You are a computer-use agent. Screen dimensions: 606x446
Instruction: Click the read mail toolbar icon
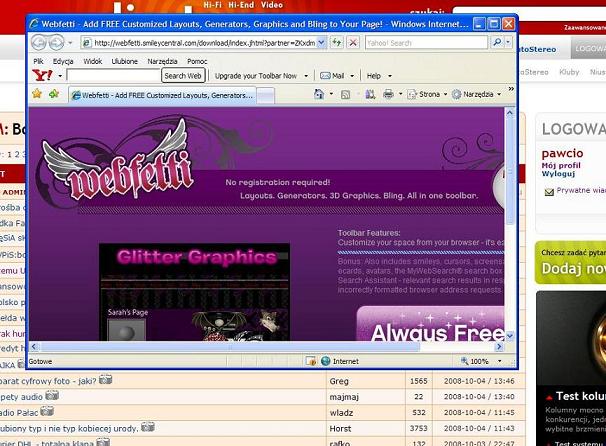pyautogui.click(x=370, y=94)
